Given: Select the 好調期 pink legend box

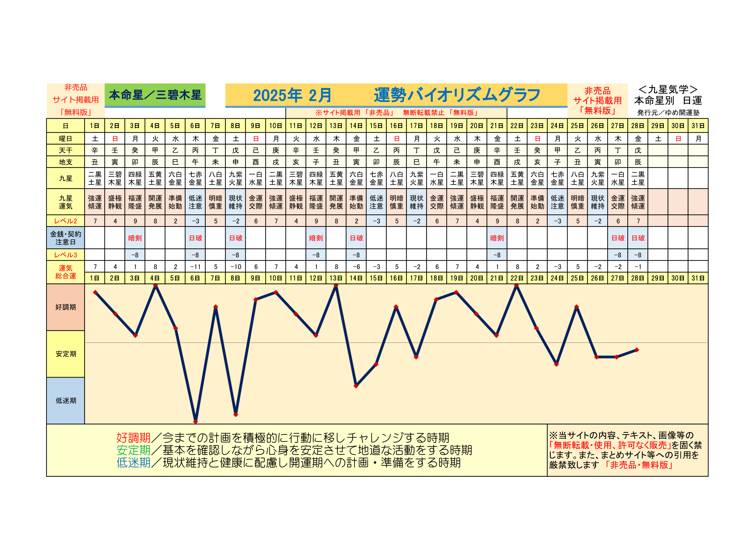Looking at the screenshot, I should click(66, 307).
